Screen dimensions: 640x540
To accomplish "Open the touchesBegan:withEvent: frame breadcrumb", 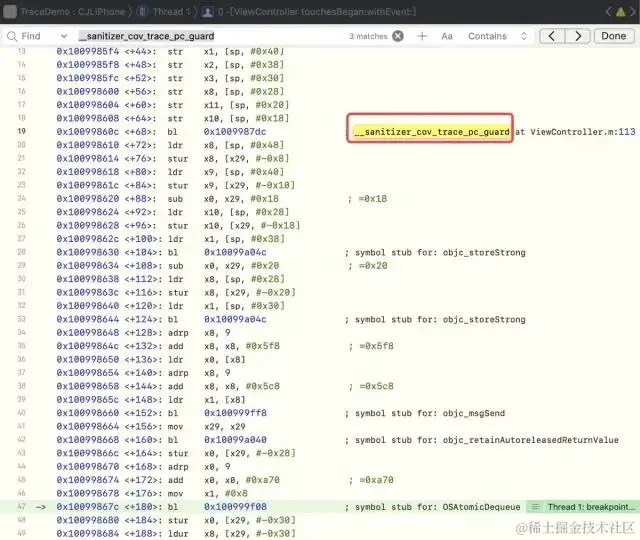I will [317, 12].
